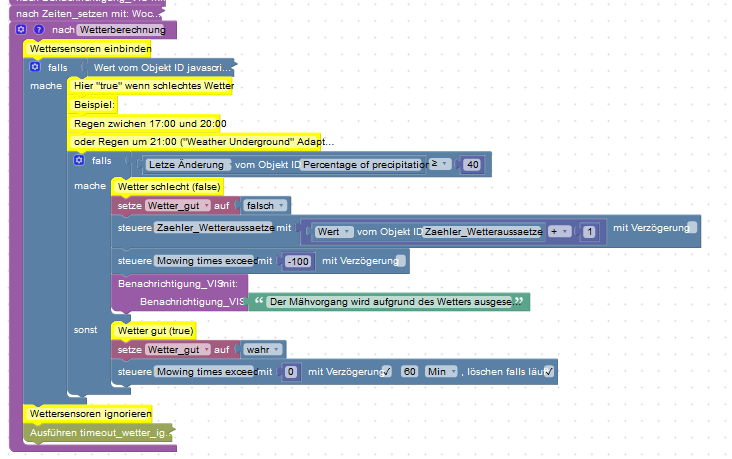732x459 pixels.
Task: Select the Ausführen timeout_wetter_ig block
Action: (x=99, y=433)
